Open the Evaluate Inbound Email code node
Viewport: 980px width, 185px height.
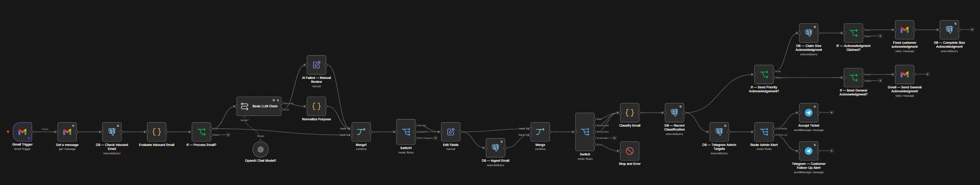pos(157,132)
